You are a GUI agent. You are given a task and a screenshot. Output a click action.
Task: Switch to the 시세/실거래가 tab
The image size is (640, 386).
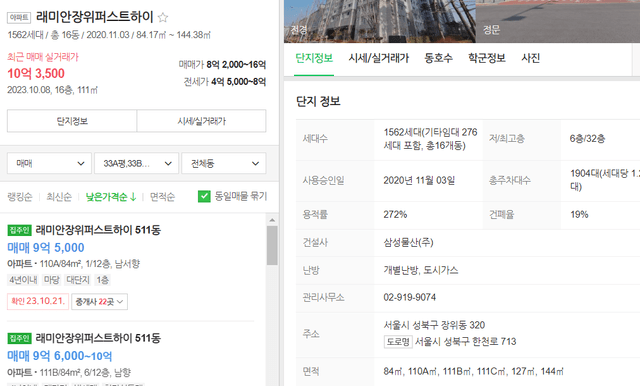[x=378, y=58]
